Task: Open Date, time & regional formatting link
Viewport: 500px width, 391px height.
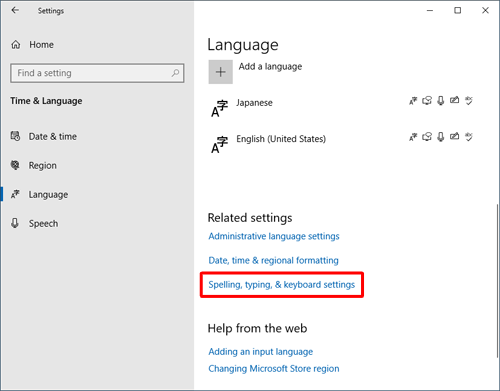Action: point(273,260)
